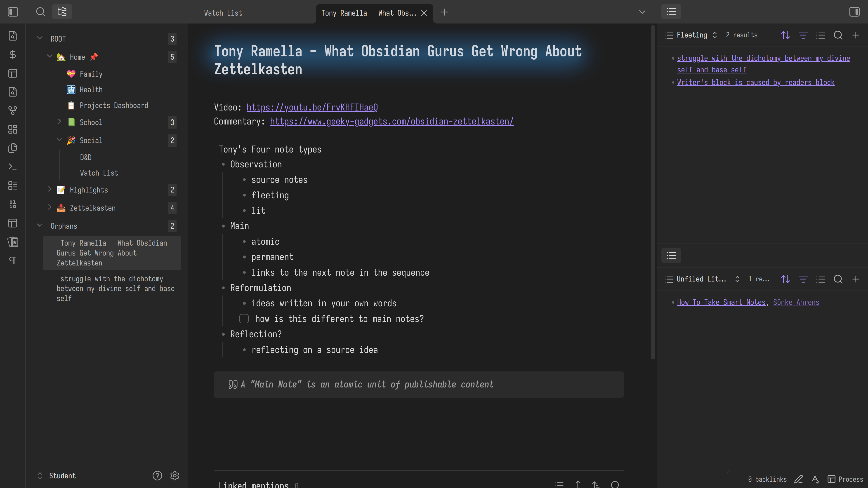
Task: Open the tab list dropdown arrow
Action: (x=642, y=12)
